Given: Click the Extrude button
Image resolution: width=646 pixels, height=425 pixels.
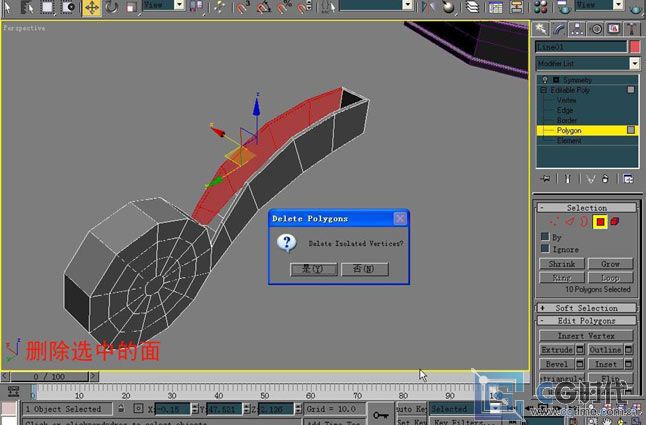Looking at the screenshot, I should (557, 350).
